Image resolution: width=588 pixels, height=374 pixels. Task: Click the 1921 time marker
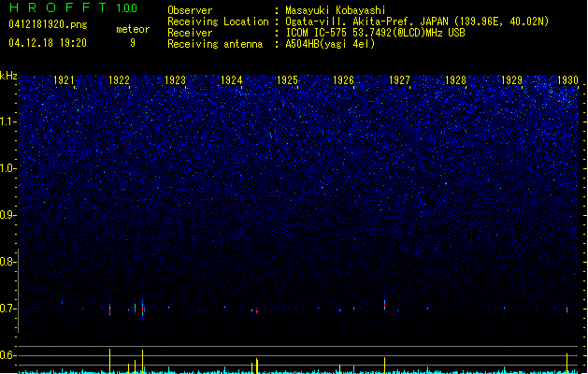64,80
